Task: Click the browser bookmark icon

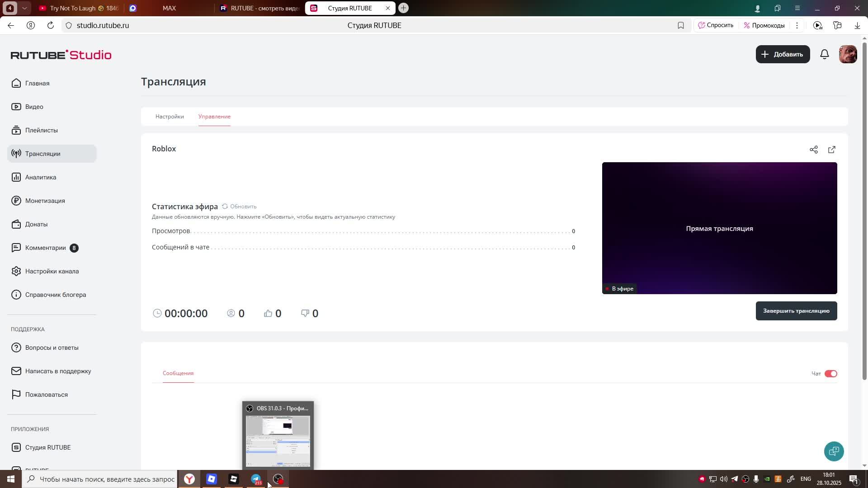Action: click(681, 26)
